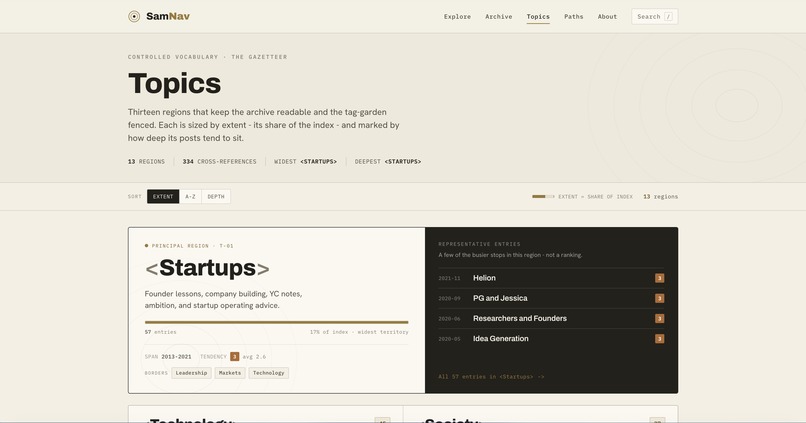Sort regions by Extent
The width and height of the screenshot is (806, 423).
(163, 196)
